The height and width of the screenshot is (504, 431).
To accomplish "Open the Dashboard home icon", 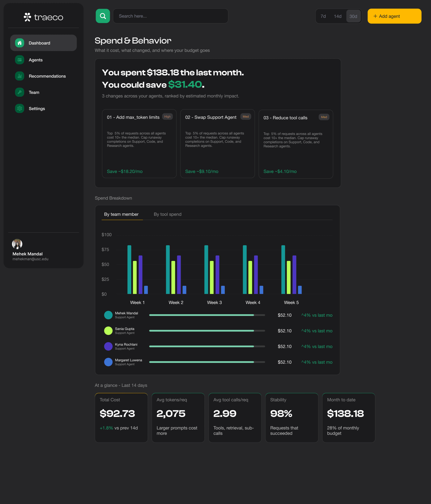I will pyautogui.click(x=20, y=43).
